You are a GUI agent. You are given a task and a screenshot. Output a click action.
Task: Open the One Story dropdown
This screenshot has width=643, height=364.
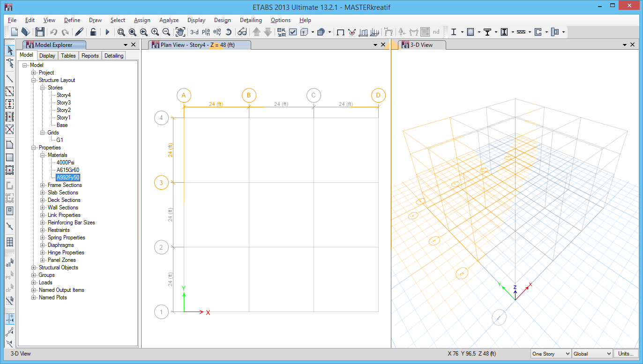(551, 354)
